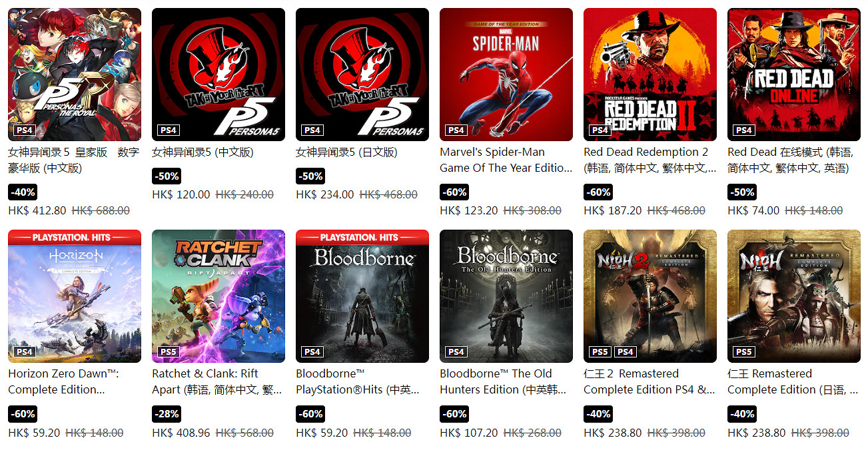Click the -28% discount badge for Ratchet & Clank

tap(167, 414)
